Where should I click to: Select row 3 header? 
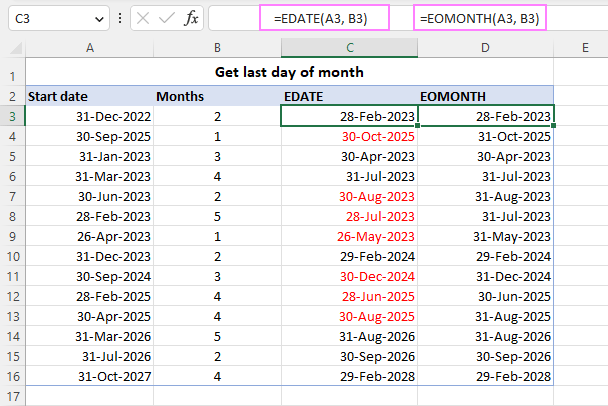(x=12, y=116)
